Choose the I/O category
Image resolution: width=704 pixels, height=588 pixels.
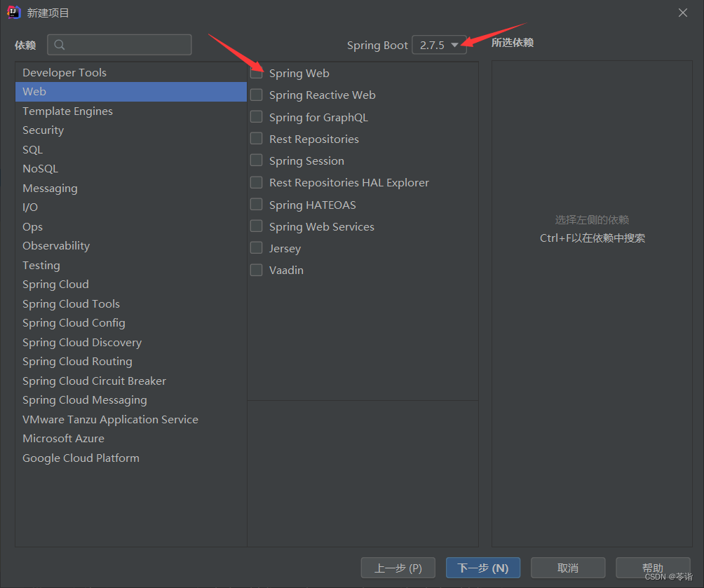[131, 207]
